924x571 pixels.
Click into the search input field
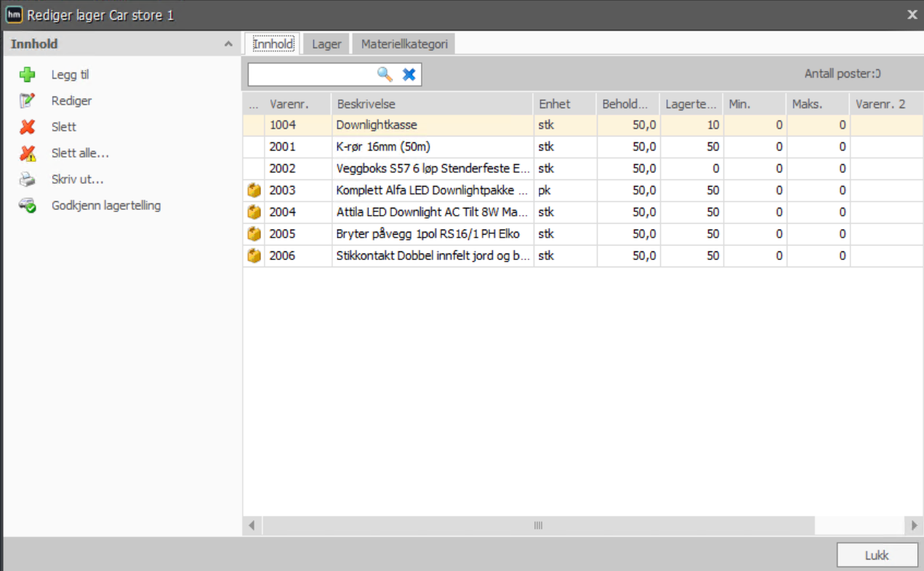tap(311, 74)
